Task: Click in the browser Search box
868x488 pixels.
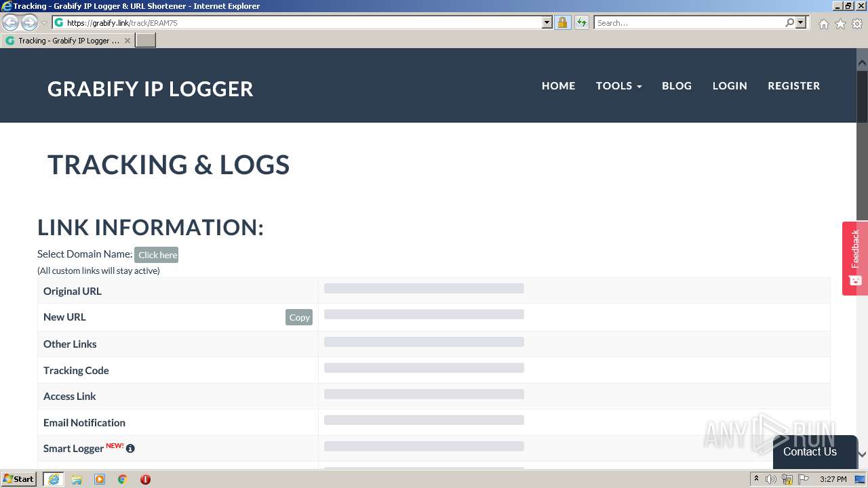Action: [x=690, y=22]
